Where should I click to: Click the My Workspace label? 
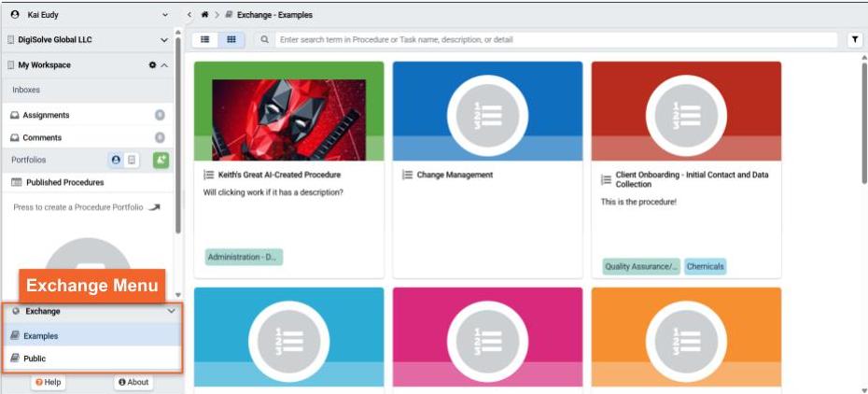point(44,64)
